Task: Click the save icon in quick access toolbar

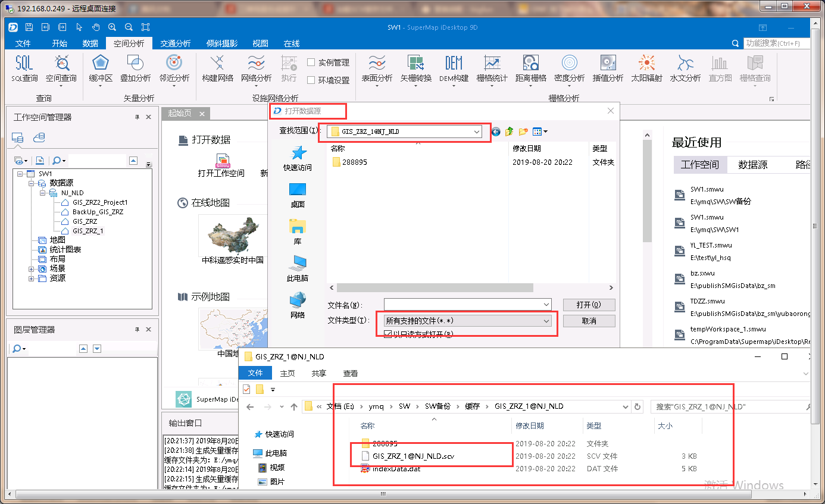Action: (x=29, y=27)
